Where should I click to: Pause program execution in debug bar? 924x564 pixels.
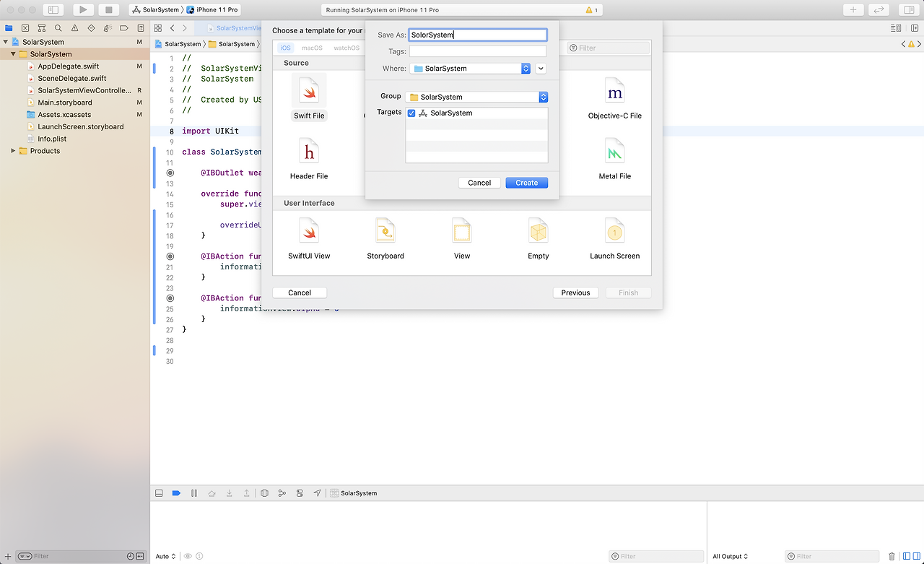[x=194, y=493]
